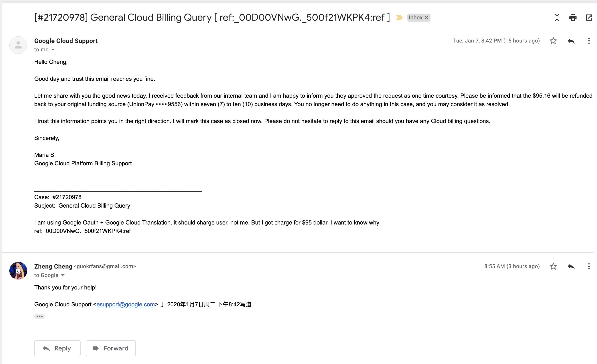
Task: Click the Google Cloud Support default avatar
Action: coord(18,45)
